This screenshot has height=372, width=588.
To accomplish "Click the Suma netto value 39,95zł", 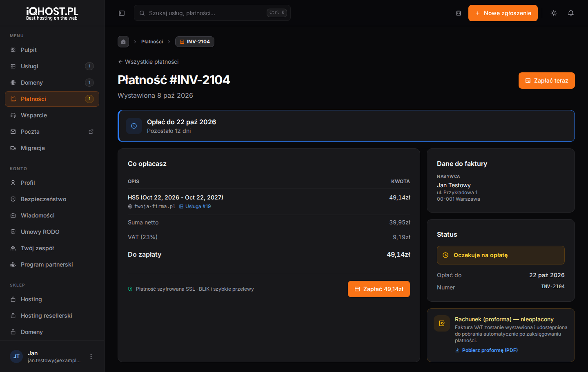I will pyautogui.click(x=400, y=222).
